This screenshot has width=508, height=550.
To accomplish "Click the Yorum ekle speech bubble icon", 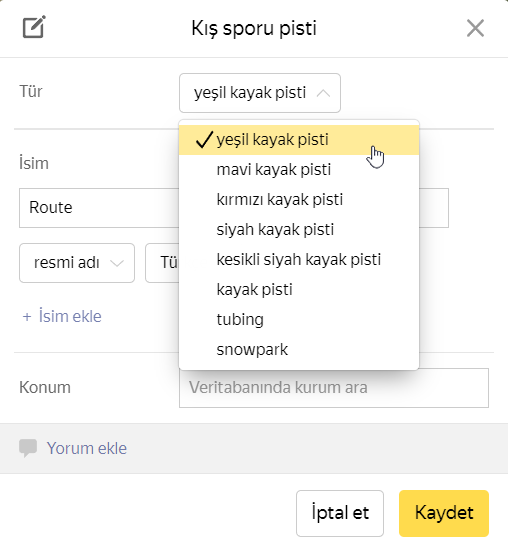I will [28, 448].
